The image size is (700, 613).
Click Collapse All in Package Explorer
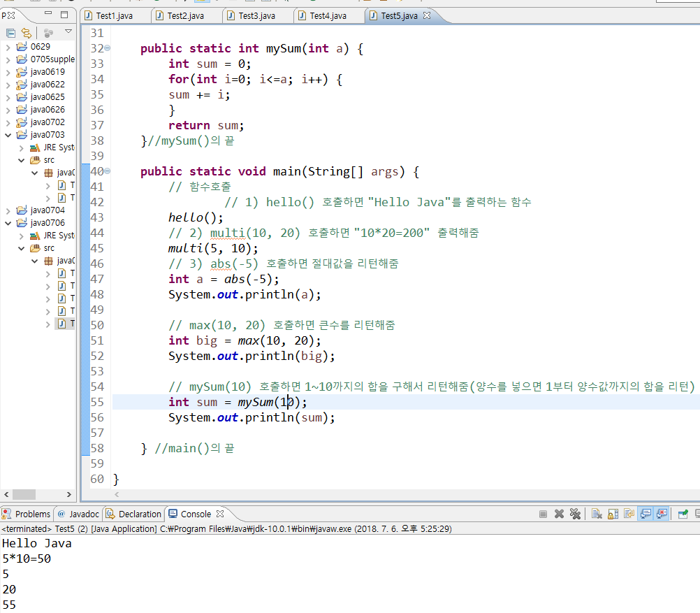point(10,33)
